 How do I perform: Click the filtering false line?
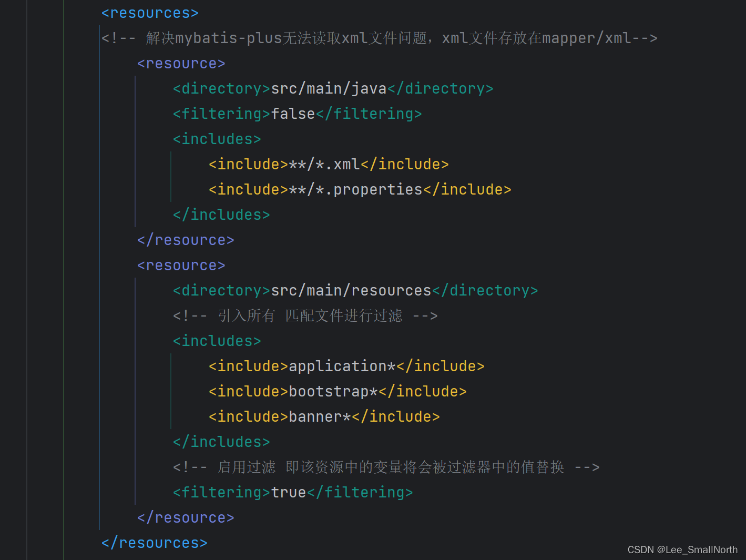(297, 114)
